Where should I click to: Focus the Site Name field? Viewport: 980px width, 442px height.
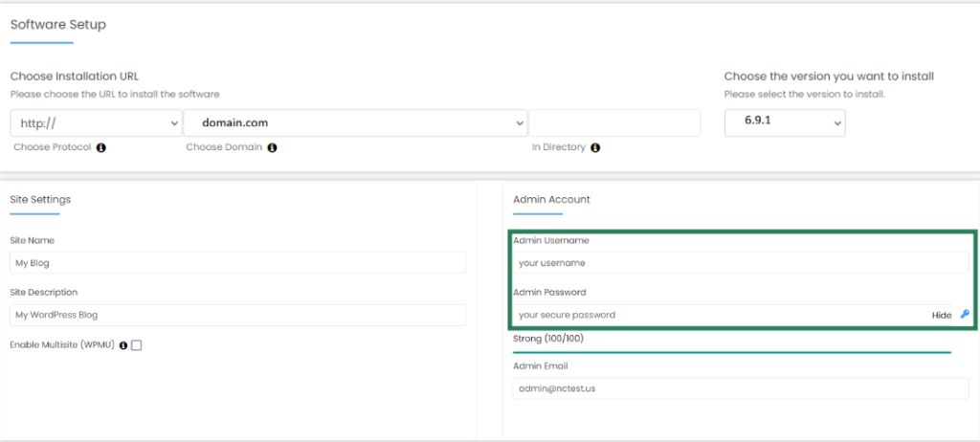click(238, 263)
